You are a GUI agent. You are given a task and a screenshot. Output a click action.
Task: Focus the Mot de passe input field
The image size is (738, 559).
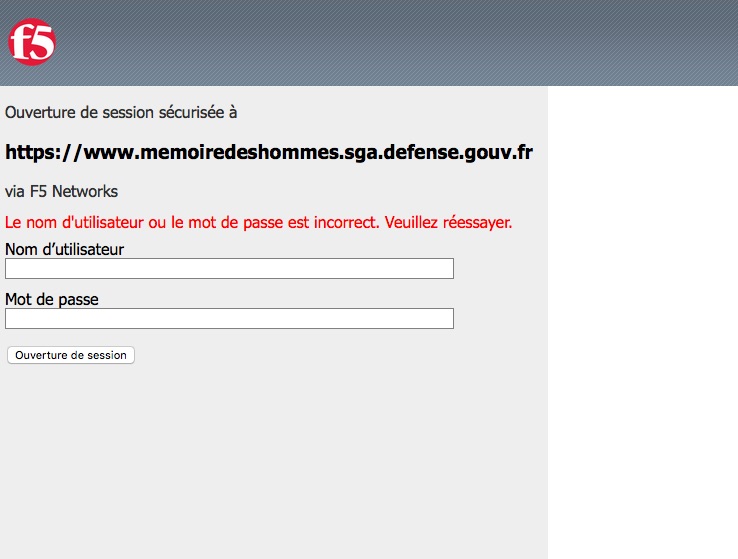229,318
